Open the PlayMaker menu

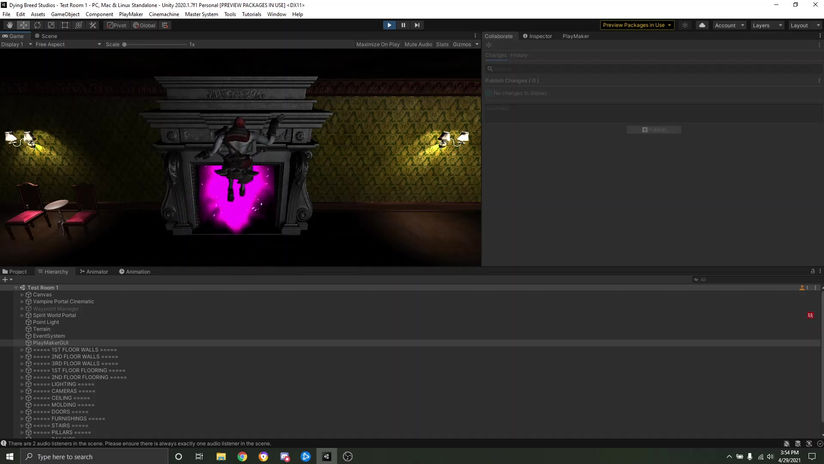[131, 14]
